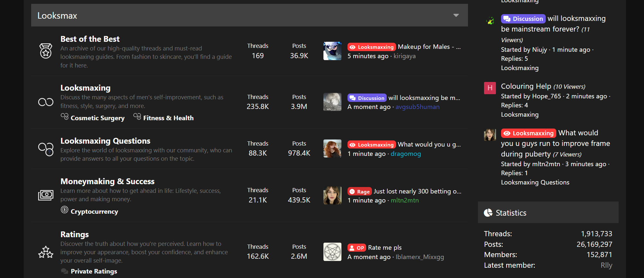The height and width of the screenshot is (278, 644).
Task: Open dragomog's avatar in Looksmaxing Questions row
Action: tap(332, 148)
